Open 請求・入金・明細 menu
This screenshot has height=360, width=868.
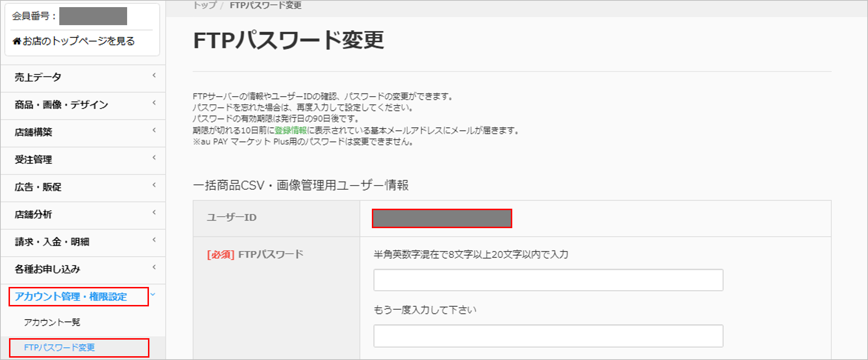coord(52,242)
